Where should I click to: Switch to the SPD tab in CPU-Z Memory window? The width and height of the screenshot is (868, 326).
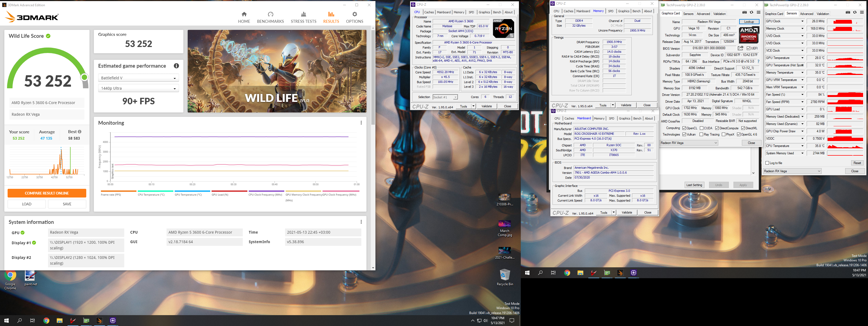611,11
